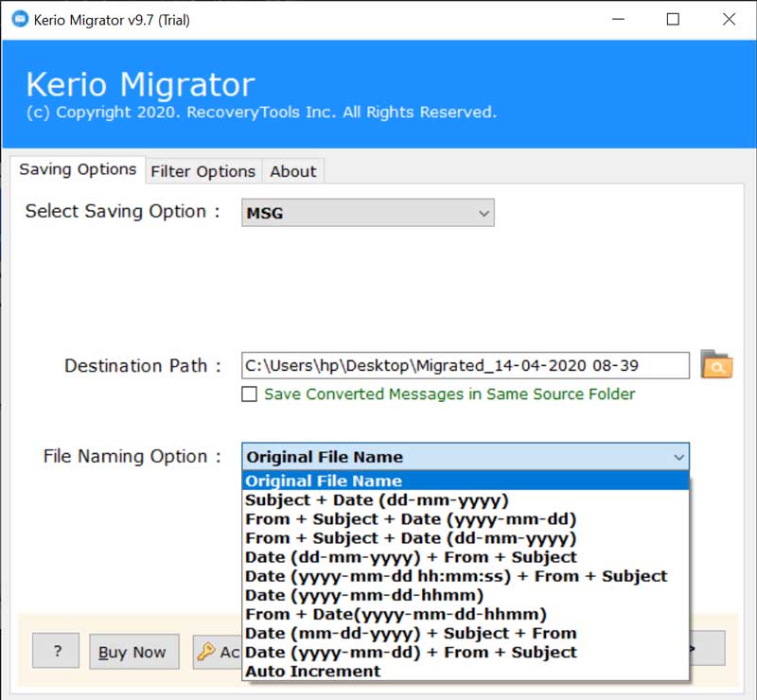The height and width of the screenshot is (700, 757).
Task: Maximize the Kerio Migrator window
Action: click(673, 19)
